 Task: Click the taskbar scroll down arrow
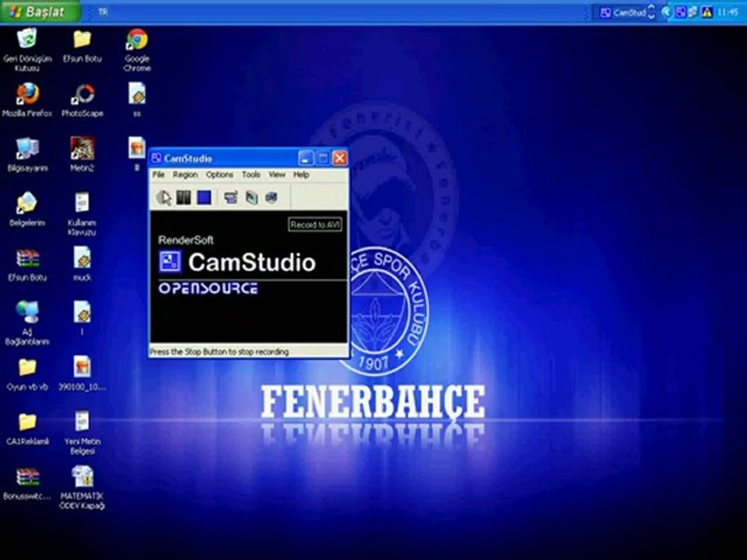coord(652,16)
